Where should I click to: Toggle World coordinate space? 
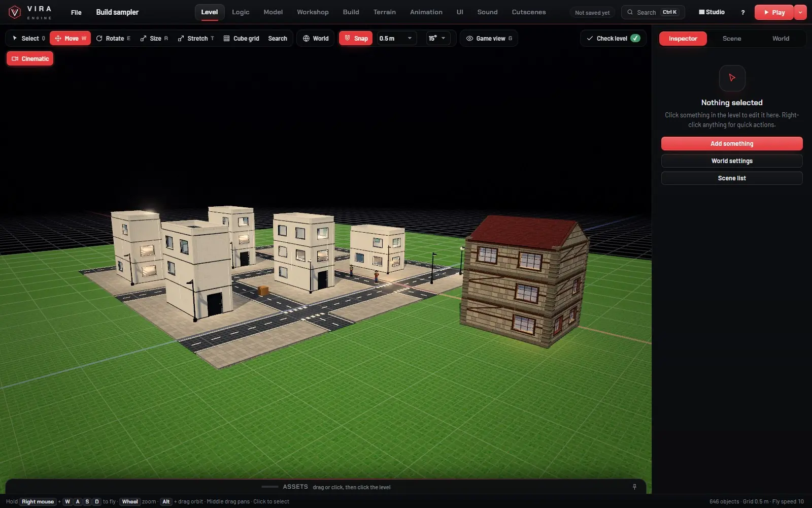click(316, 38)
